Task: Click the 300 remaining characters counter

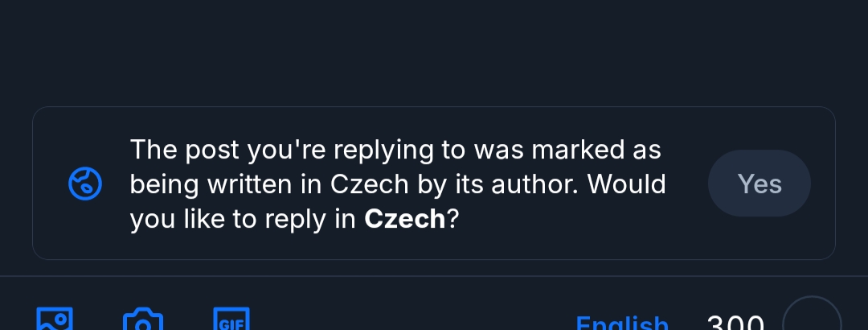Action: pyautogui.click(x=735, y=324)
